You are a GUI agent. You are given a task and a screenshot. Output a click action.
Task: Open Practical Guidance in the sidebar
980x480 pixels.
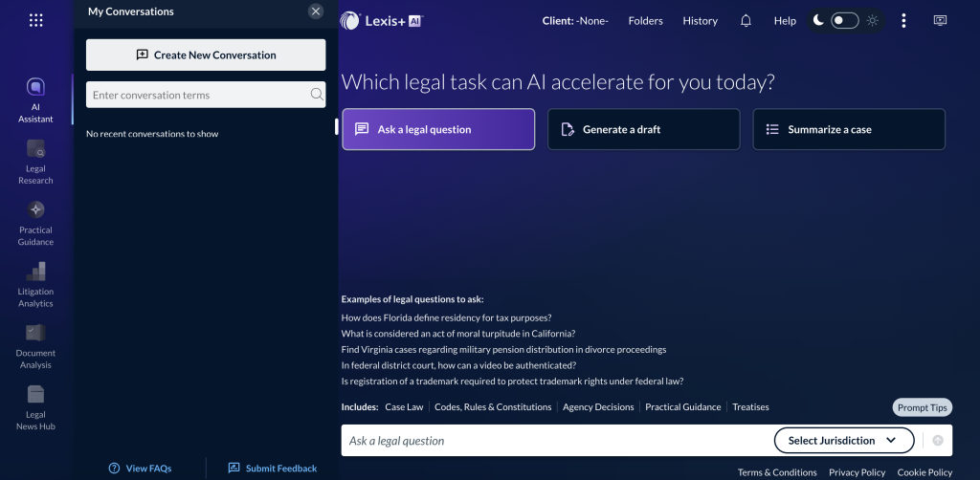click(35, 222)
